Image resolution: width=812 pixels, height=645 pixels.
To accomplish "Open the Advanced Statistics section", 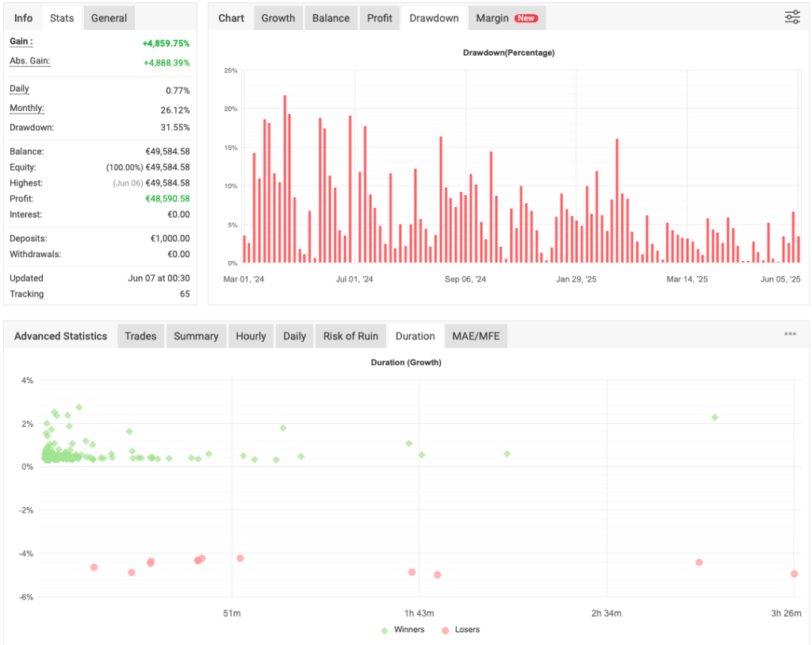I will (60, 336).
